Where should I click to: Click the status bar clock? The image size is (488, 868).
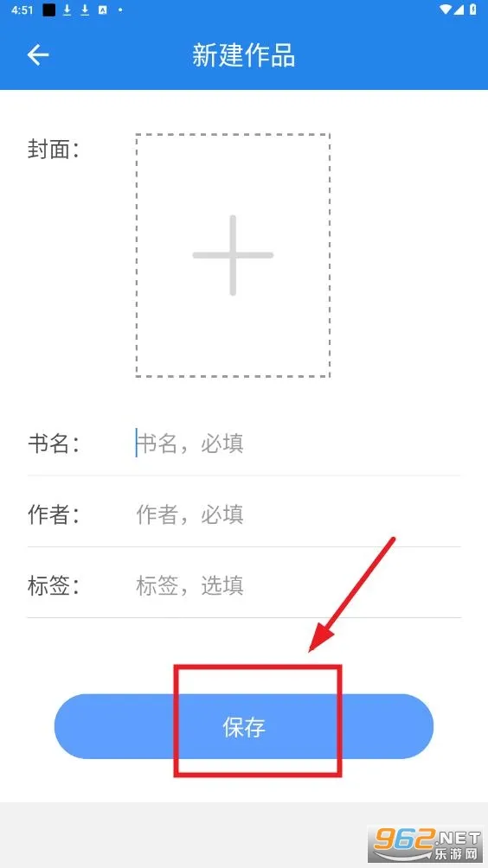click(x=22, y=10)
